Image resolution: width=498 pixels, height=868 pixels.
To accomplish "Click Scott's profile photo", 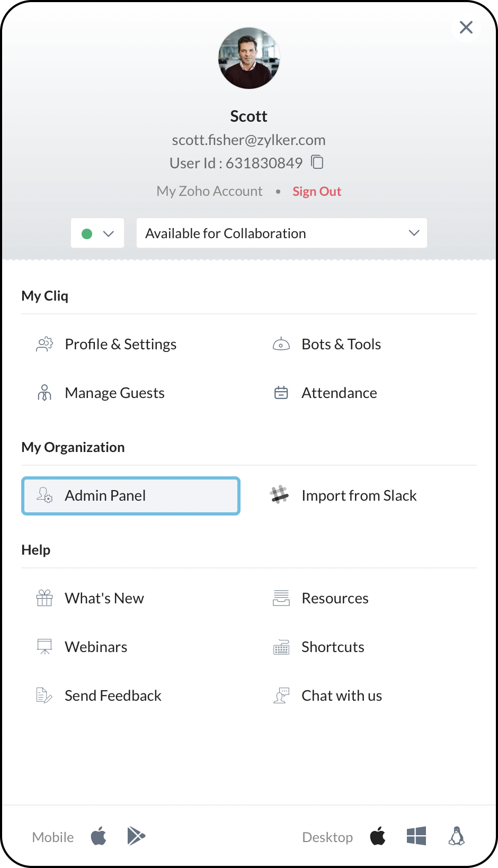I will coord(249,58).
